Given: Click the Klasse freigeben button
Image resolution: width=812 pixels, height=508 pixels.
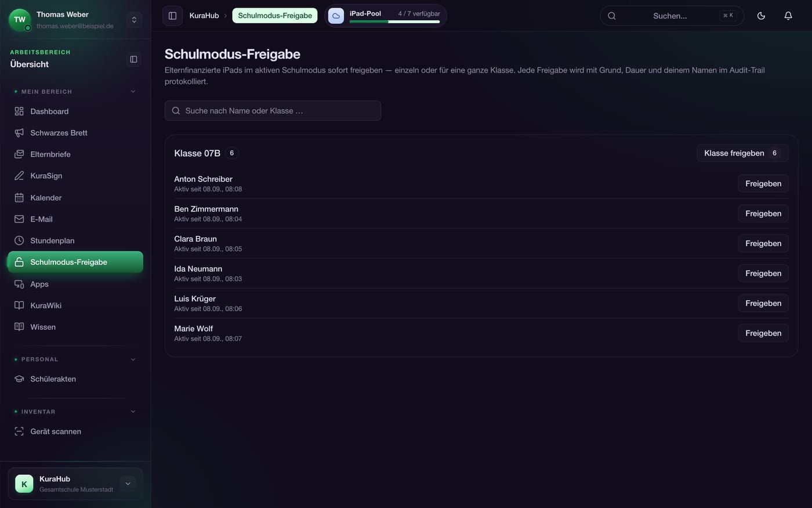Looking at the screenshot, I should coord(742,153).
